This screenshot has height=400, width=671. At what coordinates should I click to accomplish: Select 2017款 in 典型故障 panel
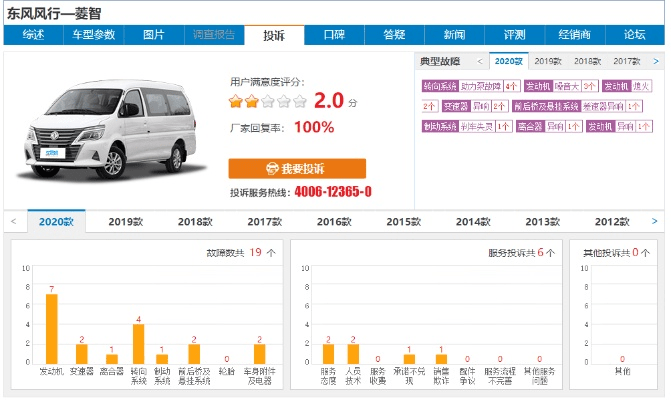pos(627,61)
